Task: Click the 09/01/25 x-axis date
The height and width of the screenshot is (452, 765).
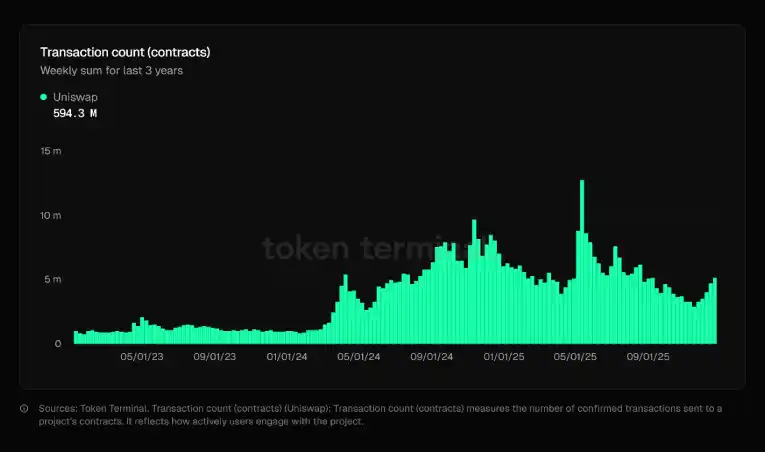Action: click(x=648, y=357)
